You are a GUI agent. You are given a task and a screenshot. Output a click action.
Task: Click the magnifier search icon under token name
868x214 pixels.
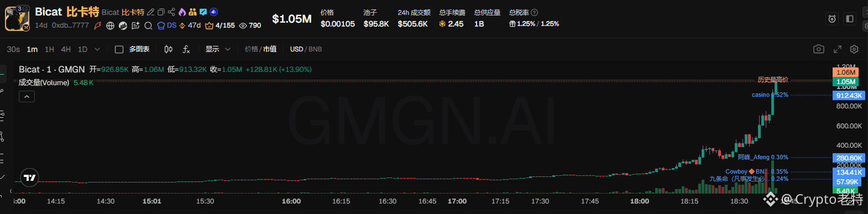tap(148, 25)
